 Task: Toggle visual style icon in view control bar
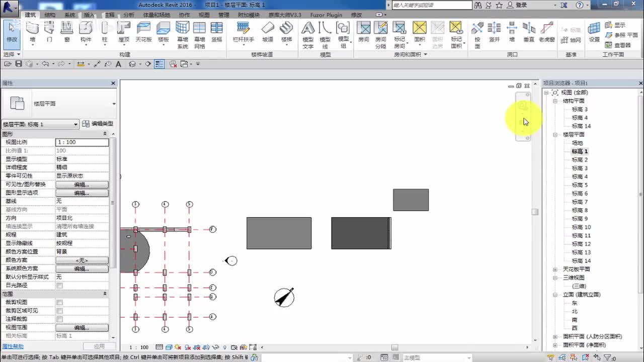tap(169, 347)
